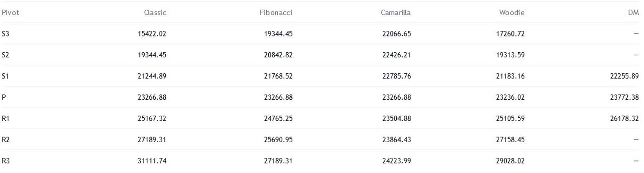The width and height of the screenshot is (644, 173).
Task: Click Classic R3 value 31111.74
Action: 152,161
